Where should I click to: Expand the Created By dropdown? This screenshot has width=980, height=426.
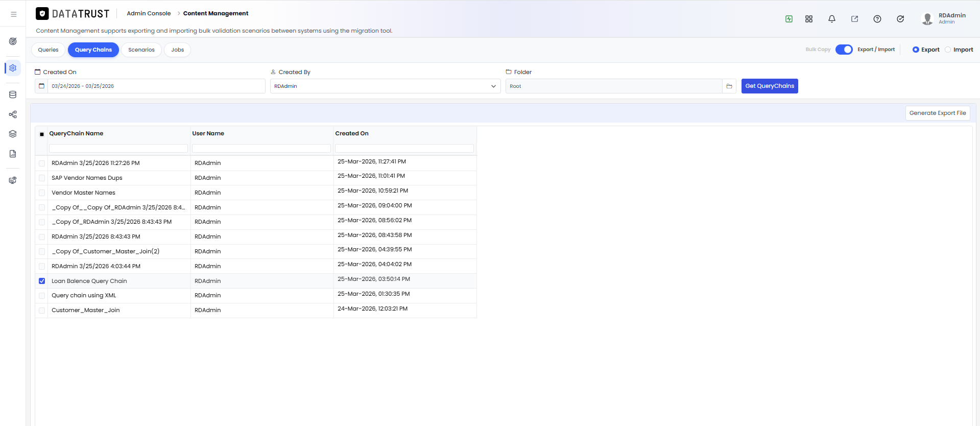pos(385,86)
